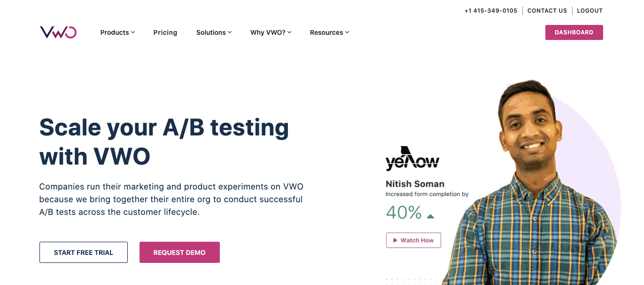Click Nitish Soman's photo
Image resolution: width=644 pixels, height=285 pixels.
[x=531, y=183]
